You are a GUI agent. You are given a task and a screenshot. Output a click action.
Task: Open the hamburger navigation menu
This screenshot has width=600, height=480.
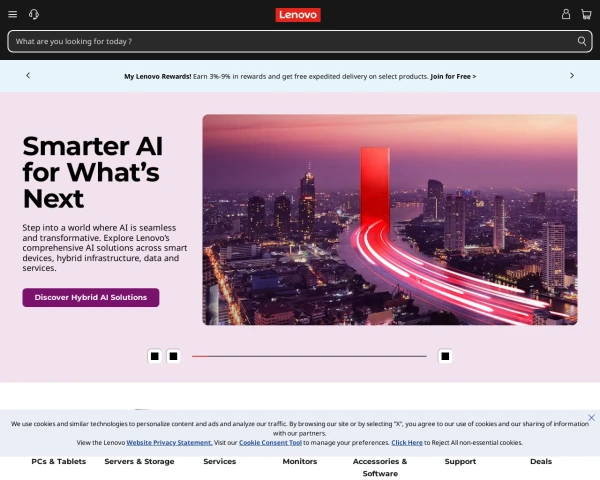point(13,15)
